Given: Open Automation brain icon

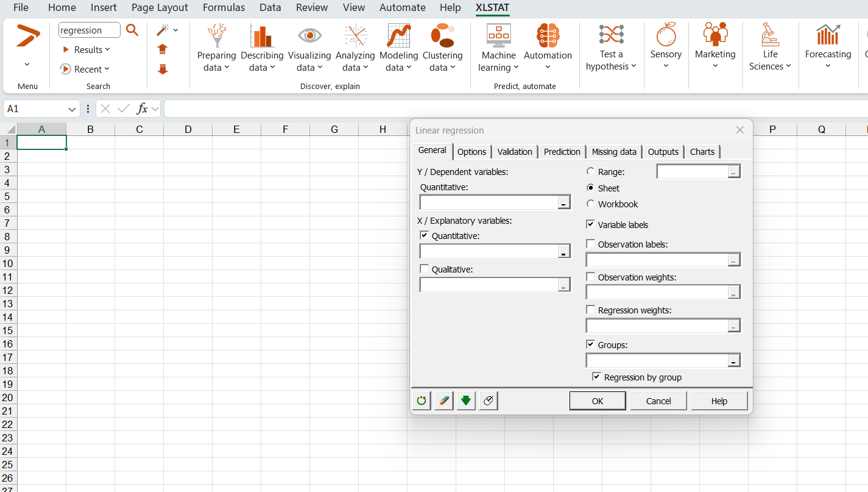Looking at the screenshot, I should coord(548,35).
